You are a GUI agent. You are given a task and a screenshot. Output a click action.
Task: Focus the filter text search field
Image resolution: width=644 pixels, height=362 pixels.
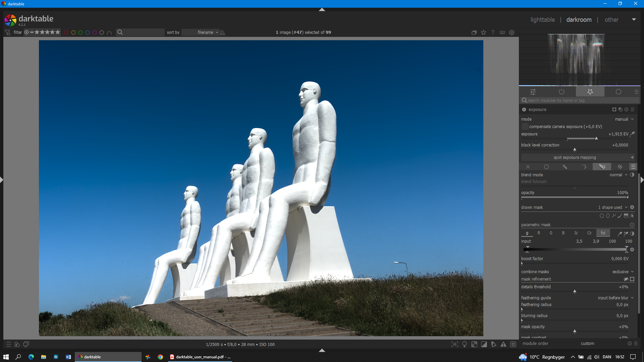click(x=140, y=33)
